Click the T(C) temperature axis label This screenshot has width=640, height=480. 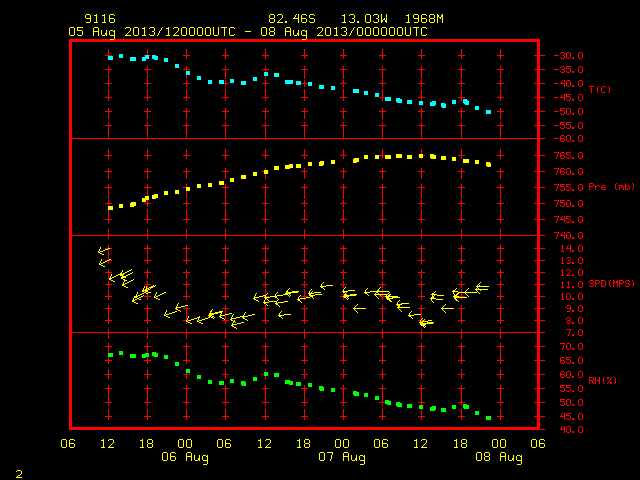tap(600, 89)
